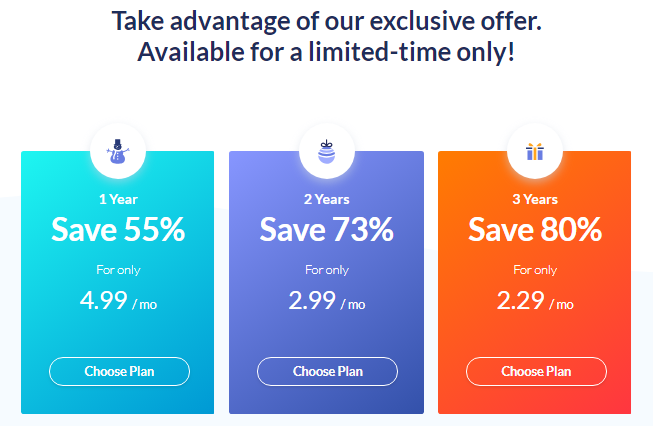This screenshot has width=653, height=426.
Task: Click the ornament icon above 2 Years
Action: coord(326,152)
